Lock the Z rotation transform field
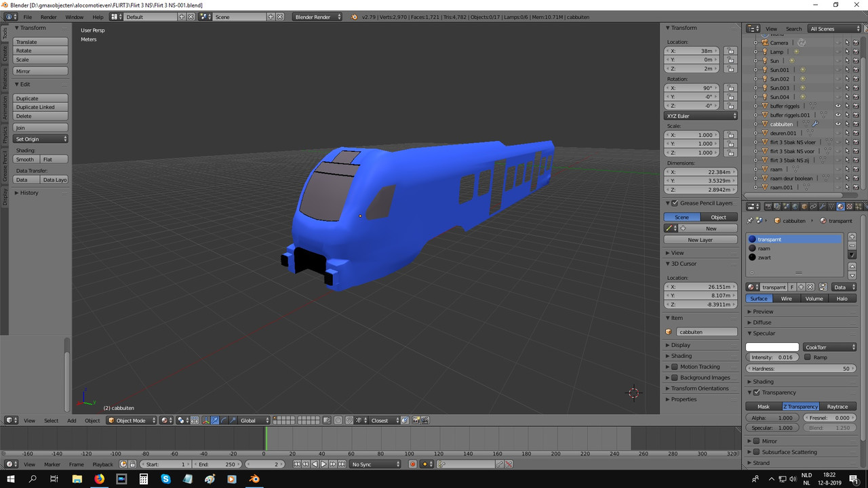The image size is (868, 488). click(x=730, y=106)
